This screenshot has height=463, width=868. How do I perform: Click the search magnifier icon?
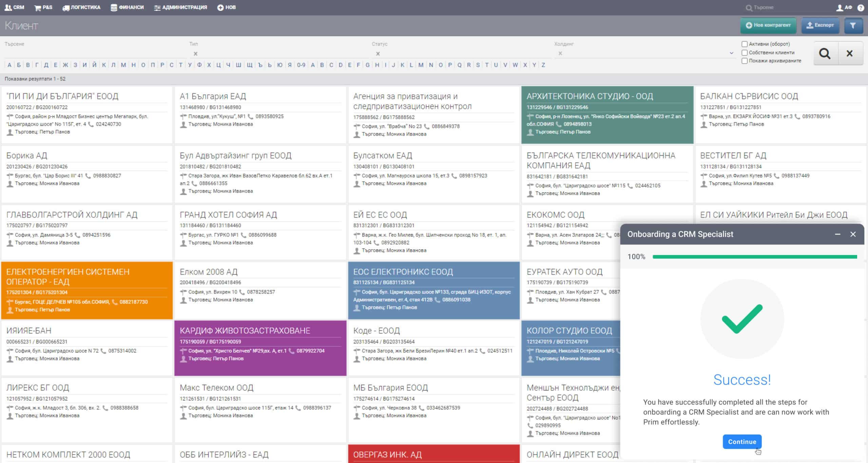(x=824, y=53)
